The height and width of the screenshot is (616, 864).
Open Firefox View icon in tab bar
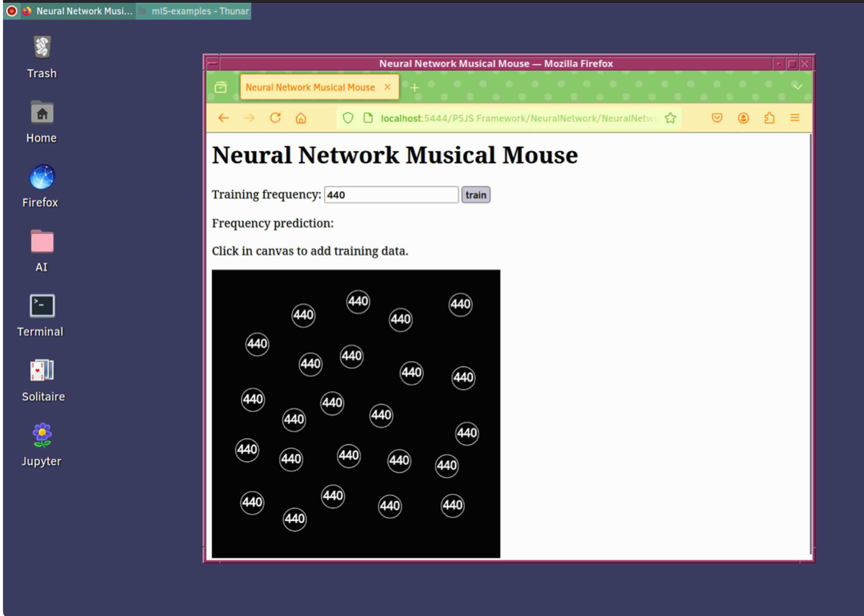pyautogui.click(x=221, y=87)
